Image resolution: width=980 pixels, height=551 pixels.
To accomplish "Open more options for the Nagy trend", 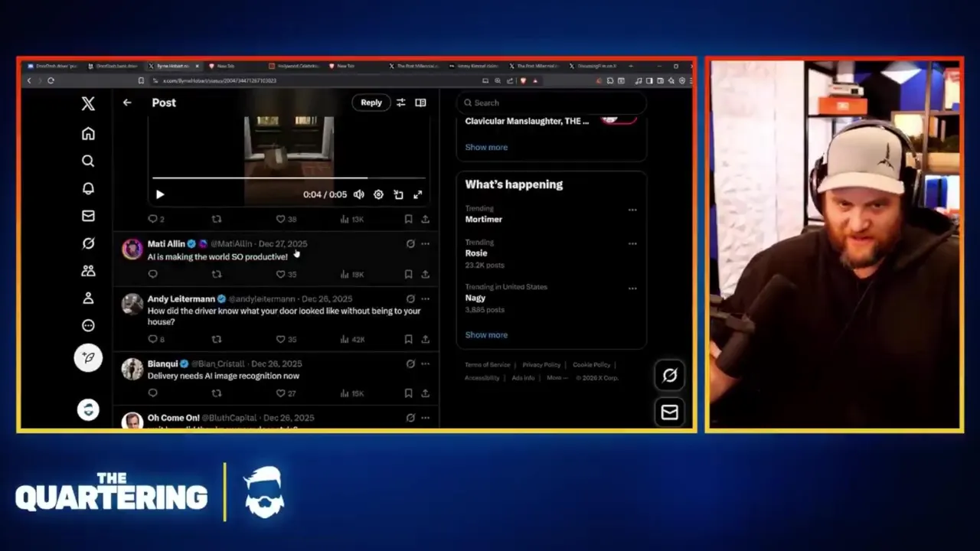I will point(632,289).
